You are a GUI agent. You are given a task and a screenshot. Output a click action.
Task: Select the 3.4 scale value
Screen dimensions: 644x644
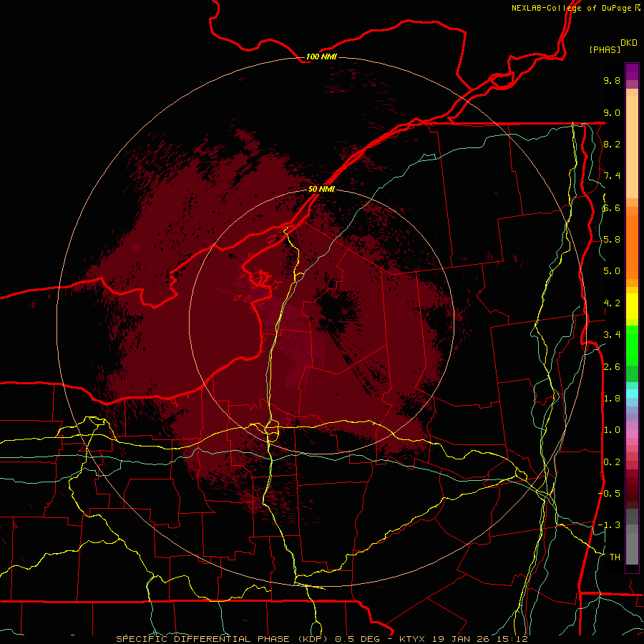click(x=612, y=335)
